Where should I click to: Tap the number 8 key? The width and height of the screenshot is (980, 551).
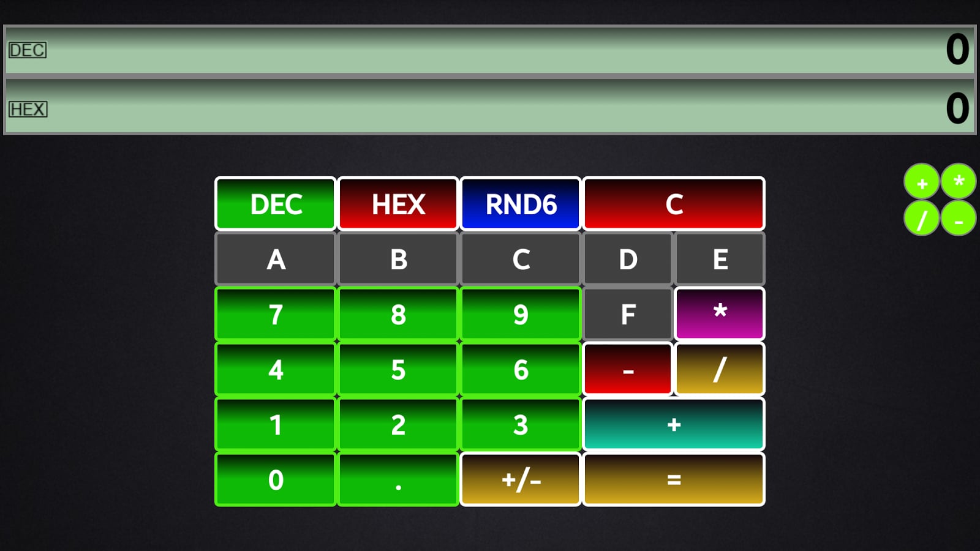(x=398, y=314)
